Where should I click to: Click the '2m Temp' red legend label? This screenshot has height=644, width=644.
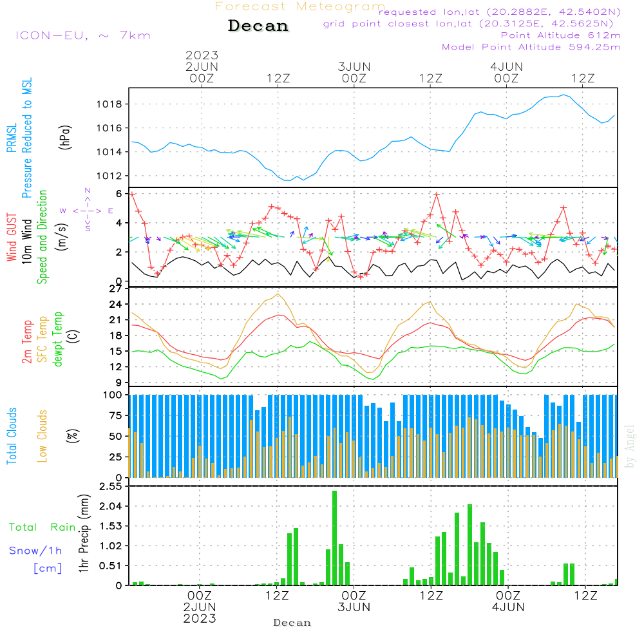click(x=26, y=342)
